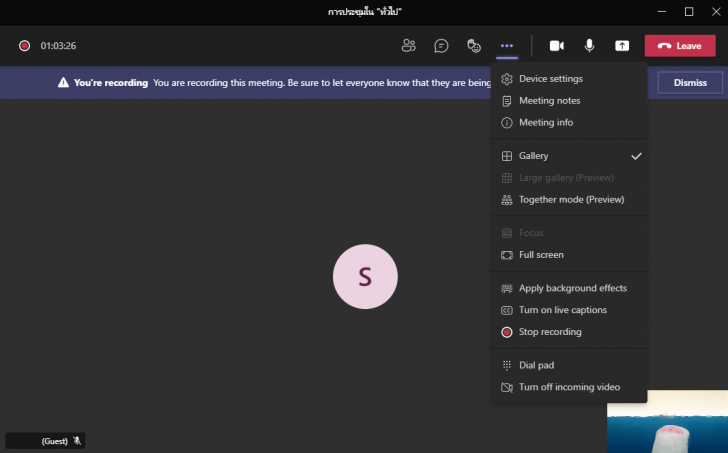Click the meeting timer 01:03:26

pyautogui.click(x=58, y=45)
